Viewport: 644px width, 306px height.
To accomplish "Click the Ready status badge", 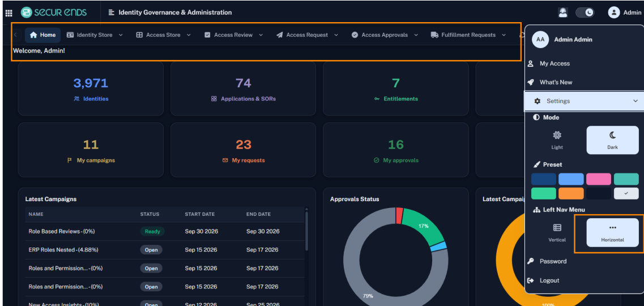I will click(152, 231).
